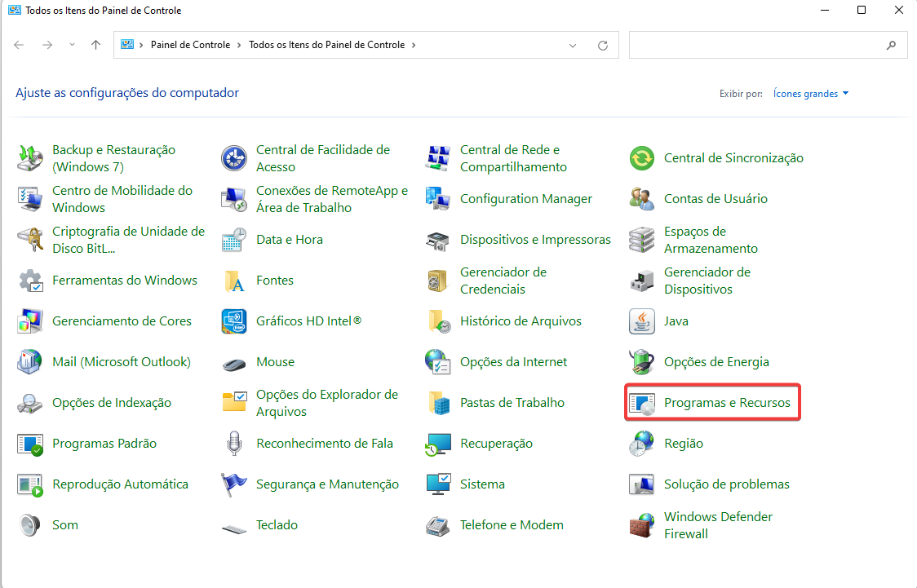Image resolution: width=917 pixels, height=588 pixels.
Task: Go forward with the forward arrow
Action: (47, 45)
